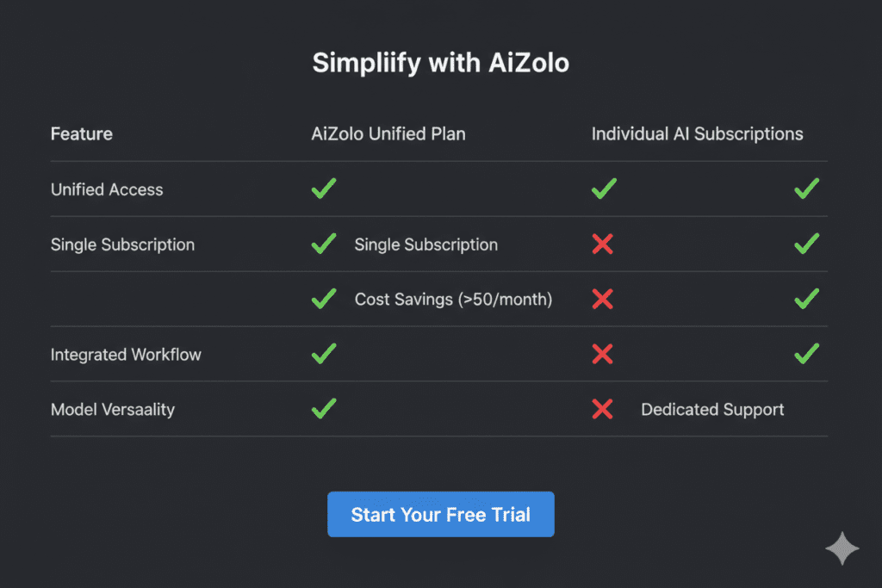Select the red X beside Integrated Workflow

(x=603, y=354)
